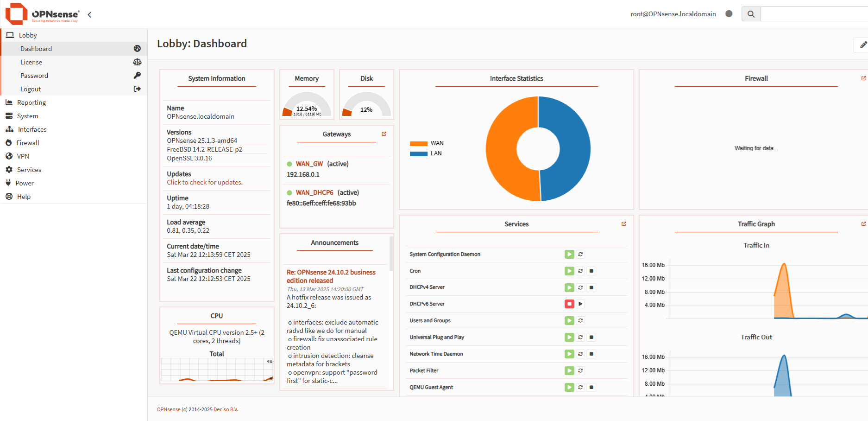Click the disk usage gauge

pyautogui.click(x=366, y=104)
